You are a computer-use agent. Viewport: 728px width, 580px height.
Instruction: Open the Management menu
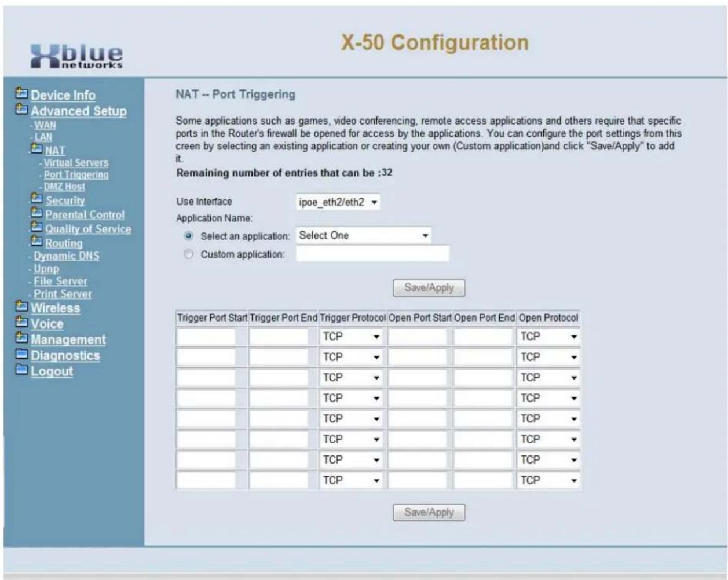[x=68, y=340]
